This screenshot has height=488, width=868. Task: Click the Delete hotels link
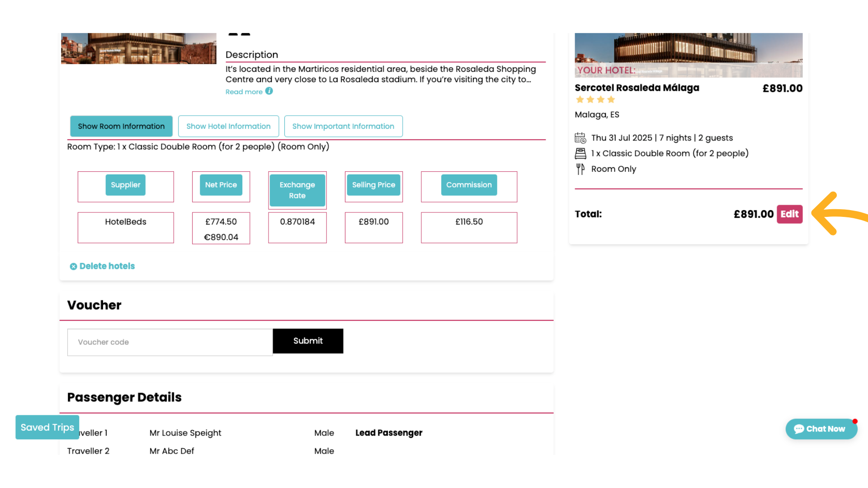(x=107, y=266)
